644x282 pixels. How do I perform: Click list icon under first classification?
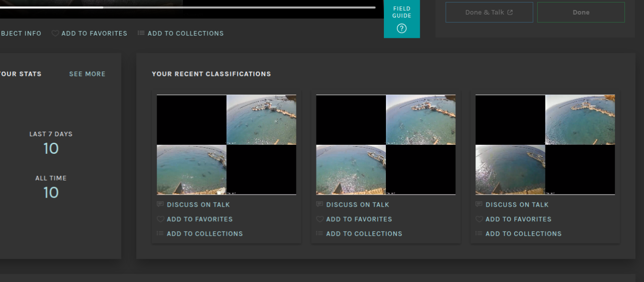pos(160,233)
